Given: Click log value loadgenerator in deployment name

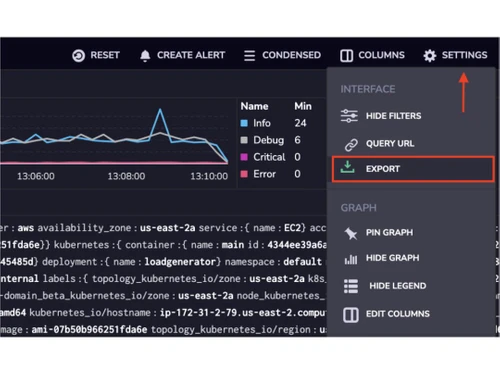Looking at the screenshot, I should [x=180, y=262].
